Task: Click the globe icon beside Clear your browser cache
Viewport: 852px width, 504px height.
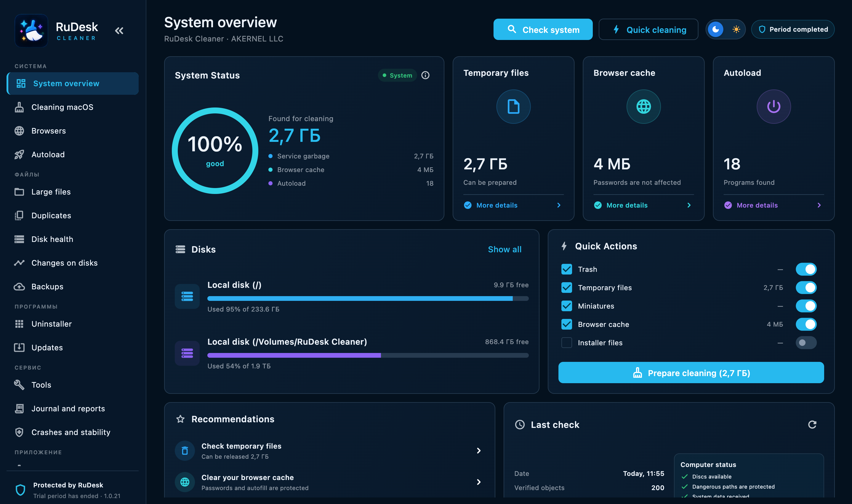Action: tap(185, 482)
